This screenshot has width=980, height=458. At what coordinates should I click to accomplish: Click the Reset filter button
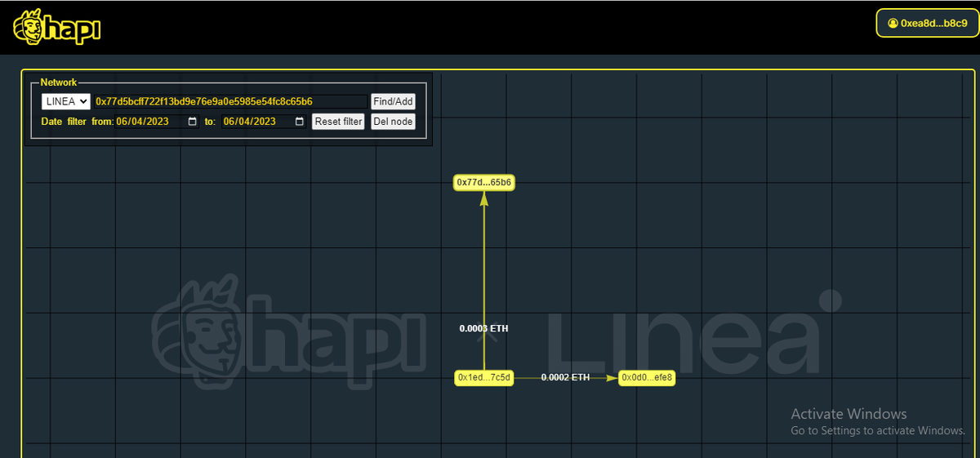pyautogui.click(x=338, y=122)
